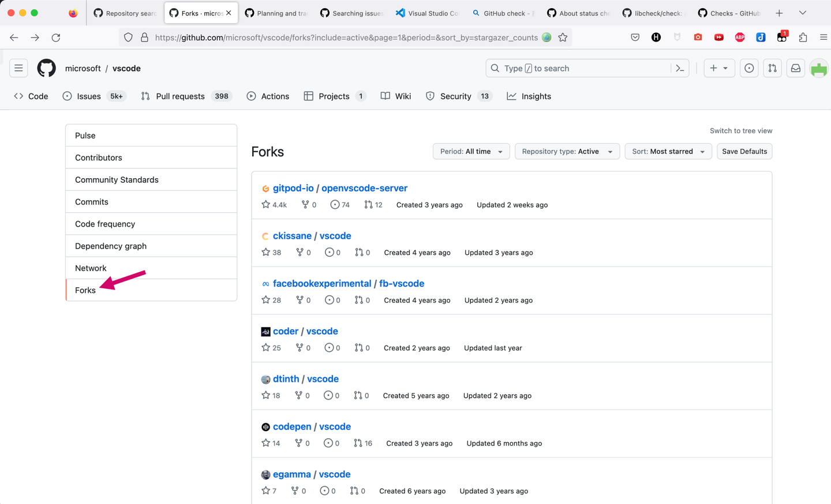
Task: Switch to the Repository search browser tab
Action: [125, 13]
